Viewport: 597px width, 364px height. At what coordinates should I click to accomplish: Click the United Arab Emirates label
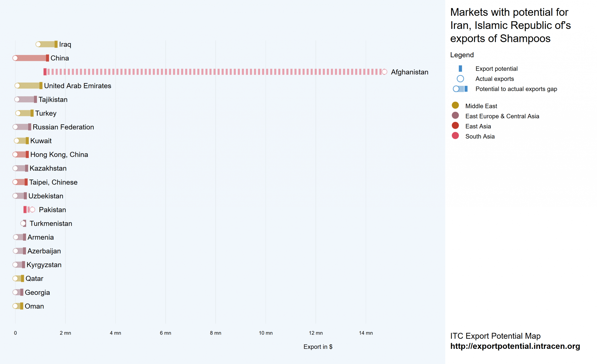pos(77,86)
